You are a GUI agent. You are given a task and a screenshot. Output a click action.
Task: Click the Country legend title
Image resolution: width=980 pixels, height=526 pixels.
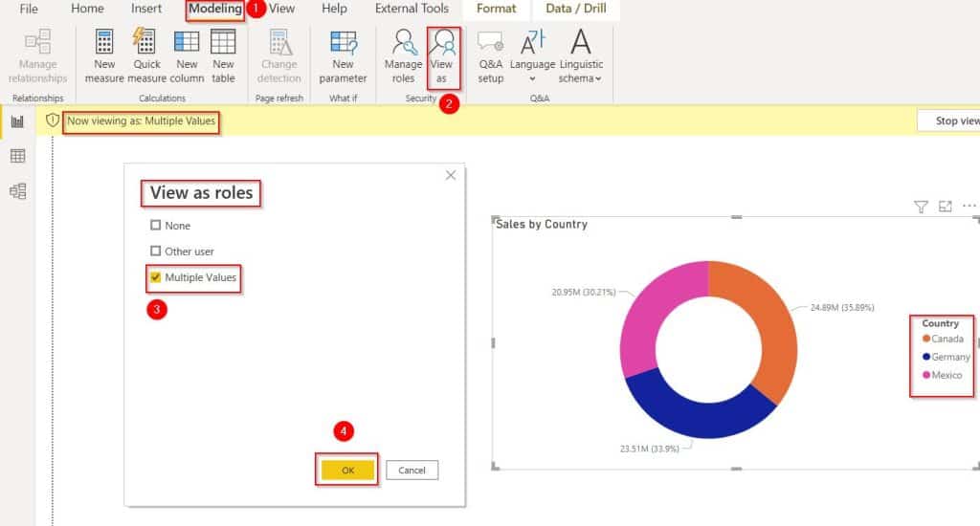[940, 323]
